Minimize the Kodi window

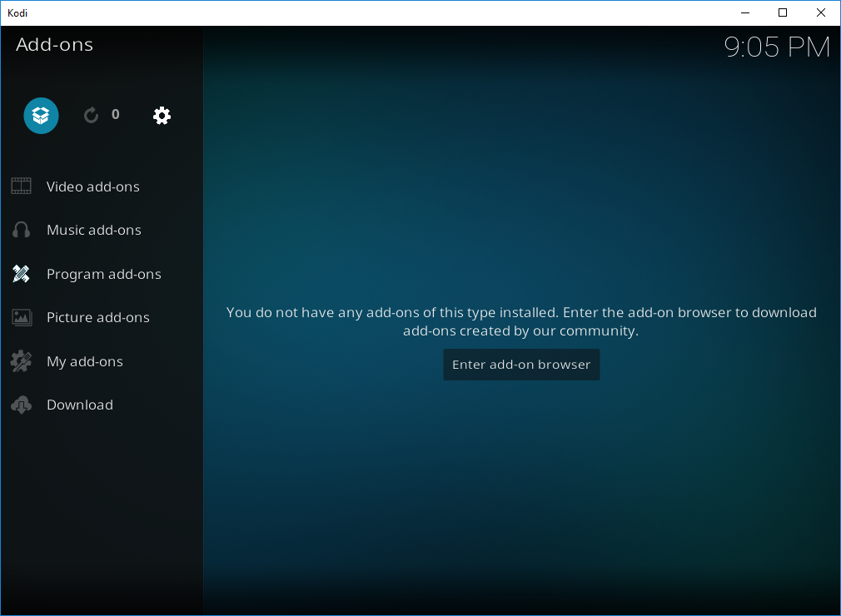coord(745,12)
